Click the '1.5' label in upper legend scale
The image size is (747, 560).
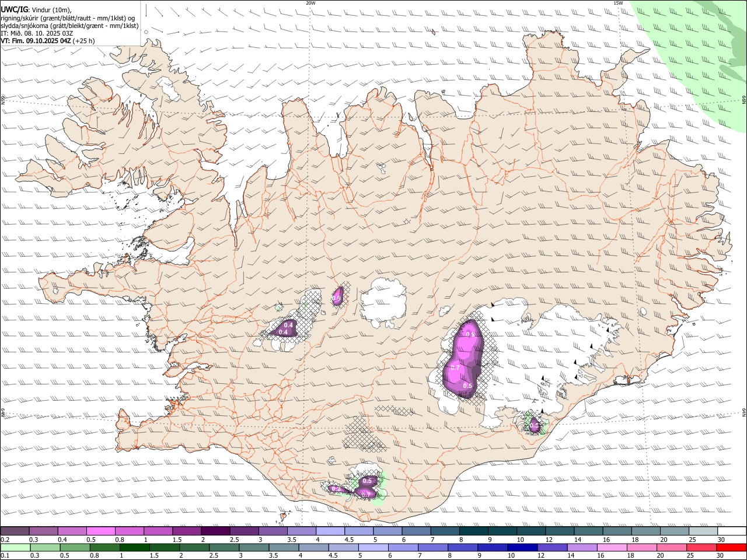[177, 540]
